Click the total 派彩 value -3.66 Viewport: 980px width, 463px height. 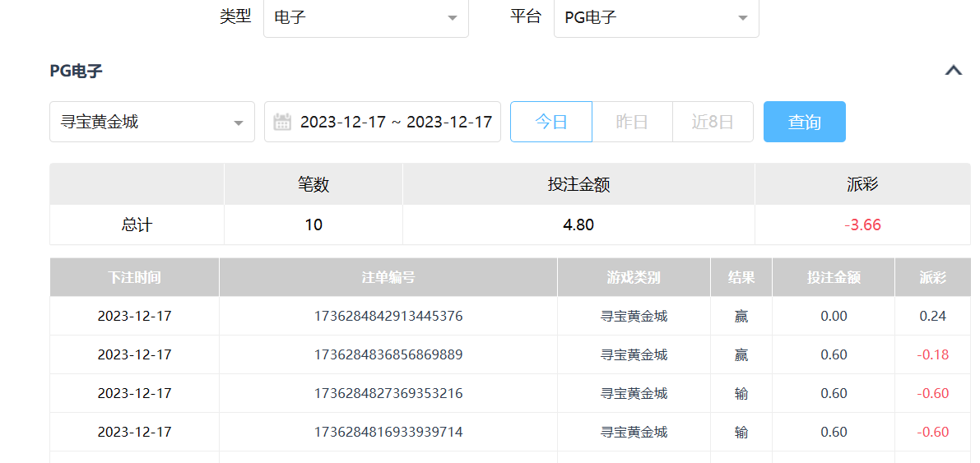point(862,225)
